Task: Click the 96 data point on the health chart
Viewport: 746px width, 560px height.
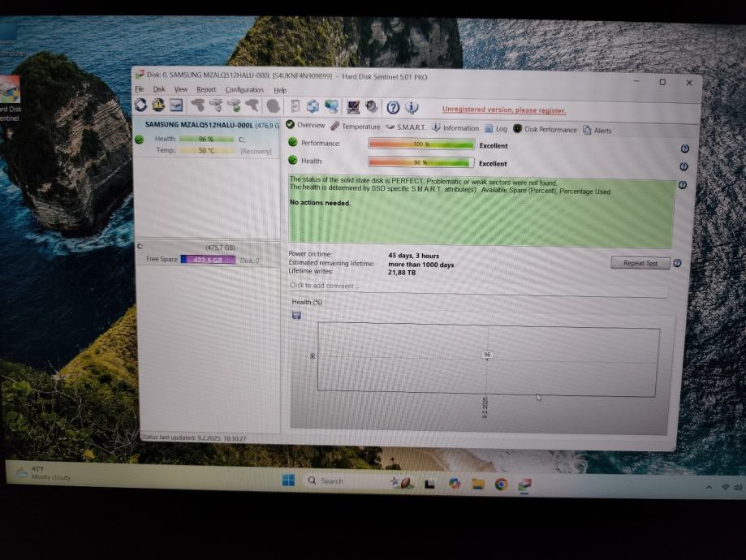Action: (487, 355)
